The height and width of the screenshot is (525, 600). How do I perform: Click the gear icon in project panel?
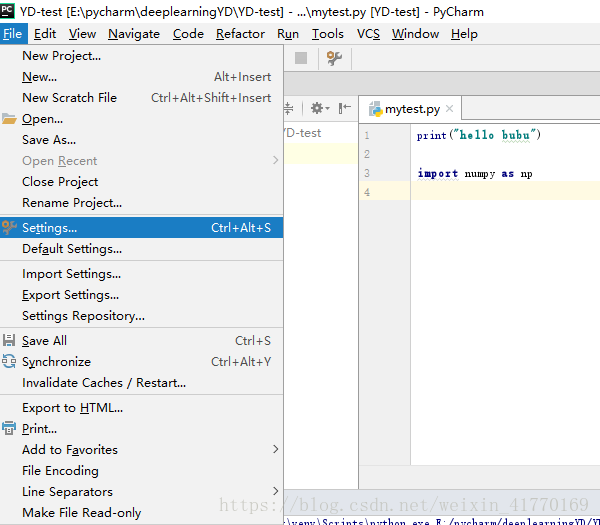coord(316,108)
